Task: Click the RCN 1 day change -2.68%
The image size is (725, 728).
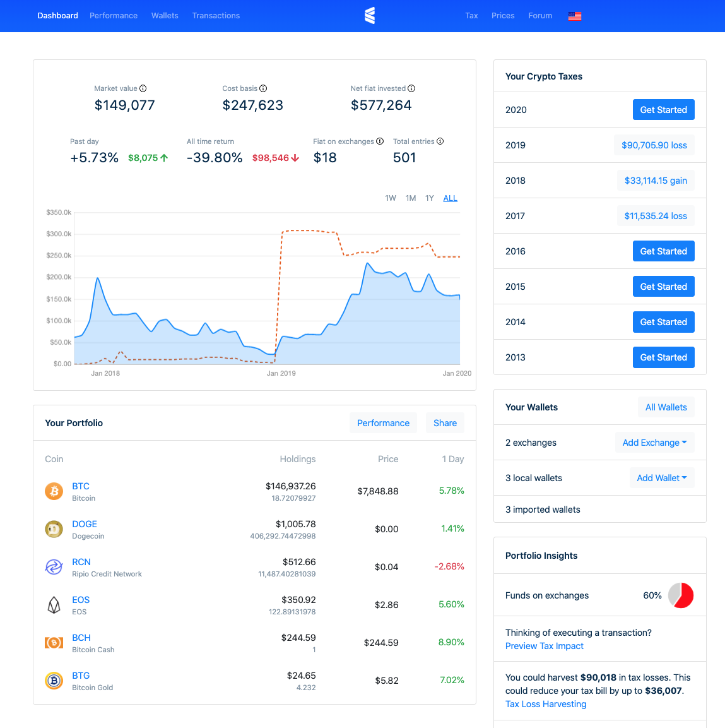Action: (449, 566)
